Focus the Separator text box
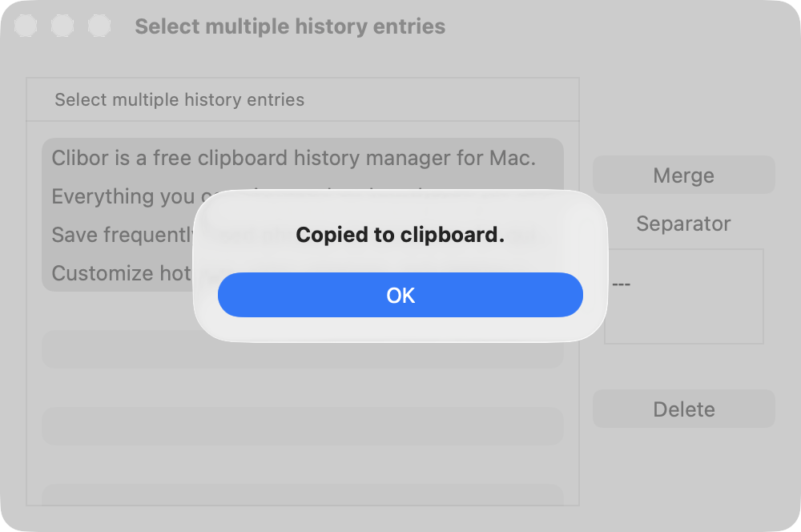This screenshot has width=801, height=532. tap(685, 296)
